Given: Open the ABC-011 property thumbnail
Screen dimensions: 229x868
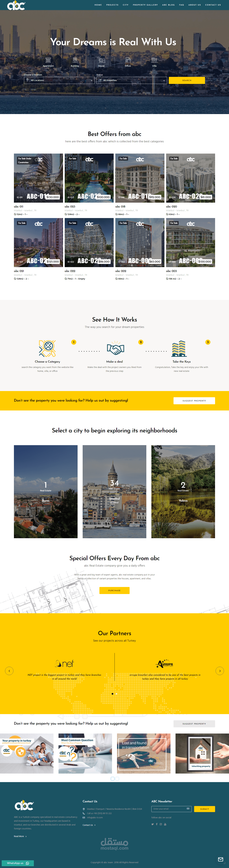Looking at the screenshot, I should (x=38, y=178).
